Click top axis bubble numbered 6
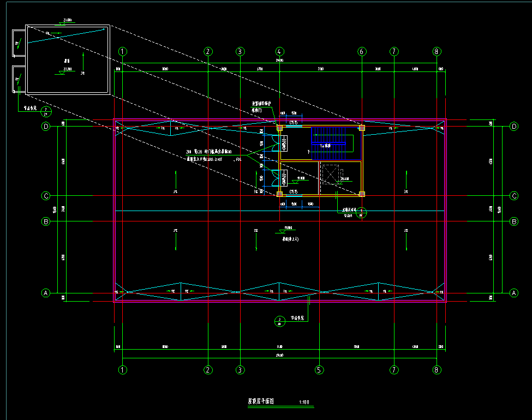 [362, 51]
